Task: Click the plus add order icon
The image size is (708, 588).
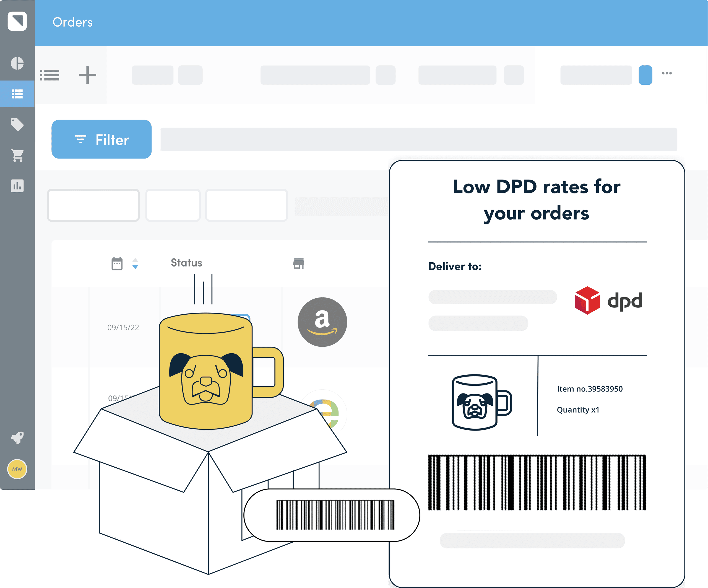Action: pyautogui.click(x=88, y=75)
